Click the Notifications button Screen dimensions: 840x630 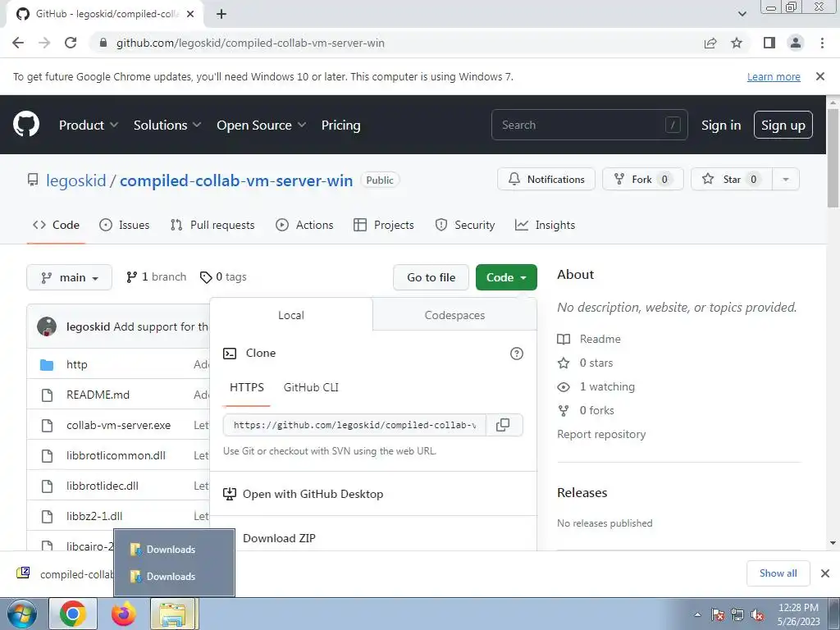pos(546,179)
